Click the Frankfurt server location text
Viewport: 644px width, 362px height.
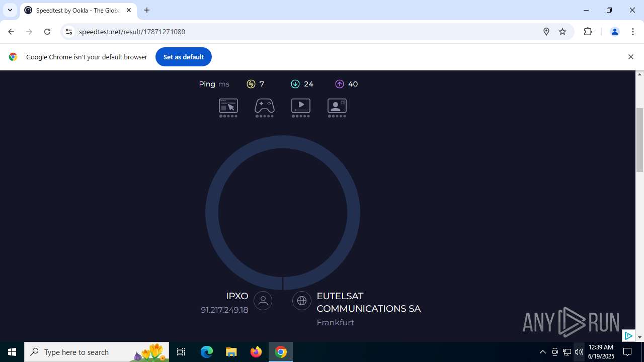pyautogui.click(x=336, y=322)
